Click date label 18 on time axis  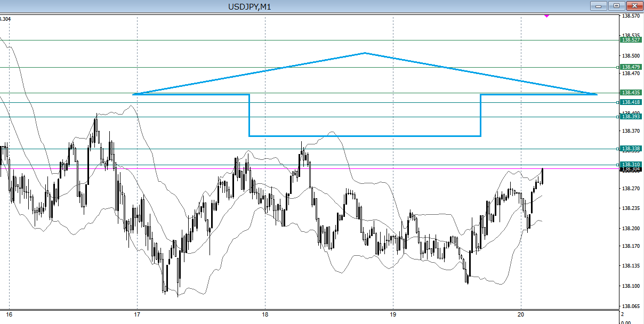[x=265, y=314]
